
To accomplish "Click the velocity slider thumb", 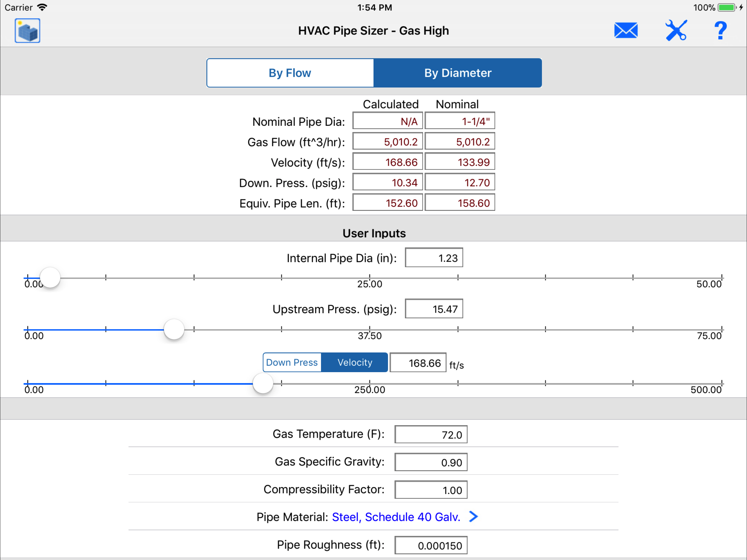I will 263,383.
